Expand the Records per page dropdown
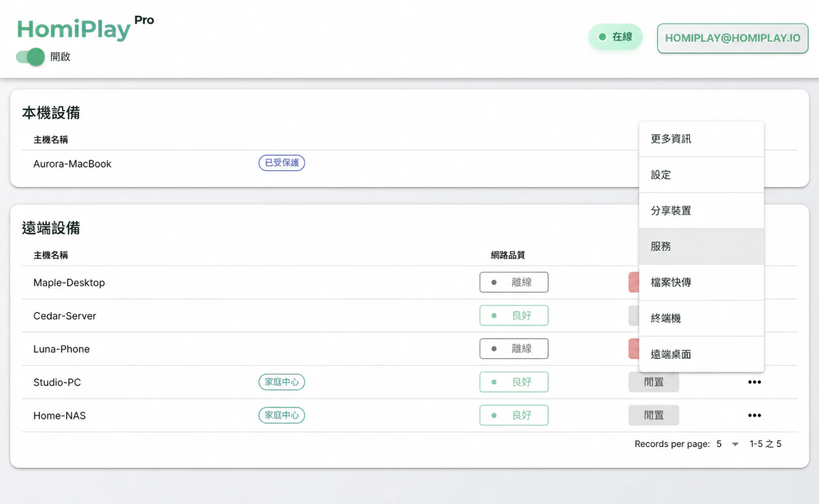The width and height of the screenshot is (819, 504). 727,444
